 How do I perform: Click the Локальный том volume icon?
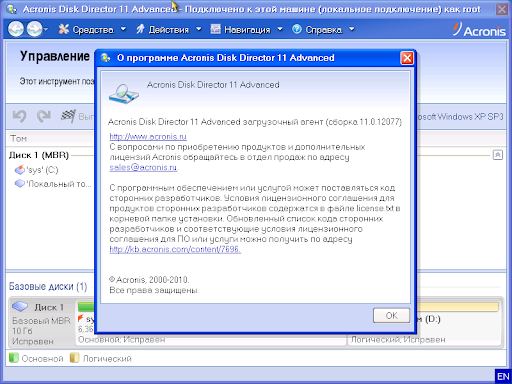click(20, 183)
